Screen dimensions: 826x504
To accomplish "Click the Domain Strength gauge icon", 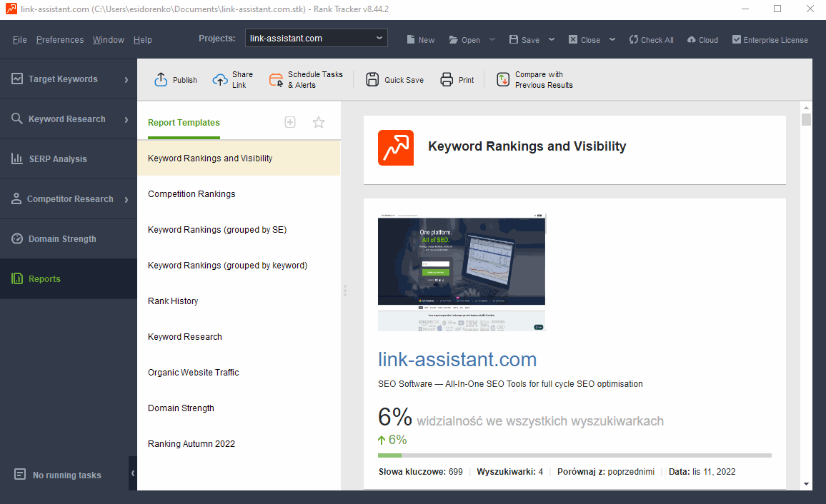I will click(x=17, y=238).
